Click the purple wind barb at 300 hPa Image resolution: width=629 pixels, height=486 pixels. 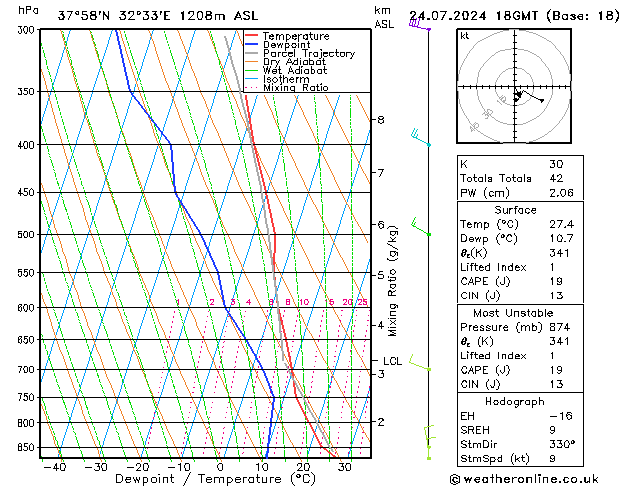coord(419,26)
